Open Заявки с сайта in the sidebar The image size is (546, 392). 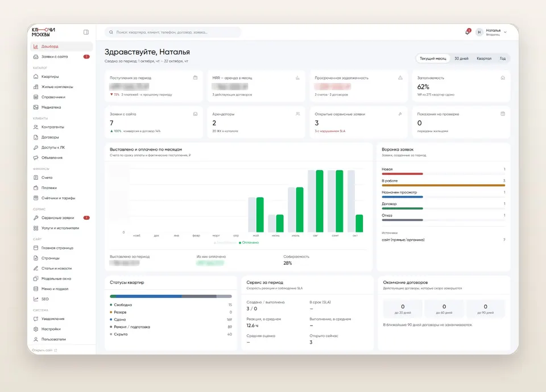(x=61, y=57)
